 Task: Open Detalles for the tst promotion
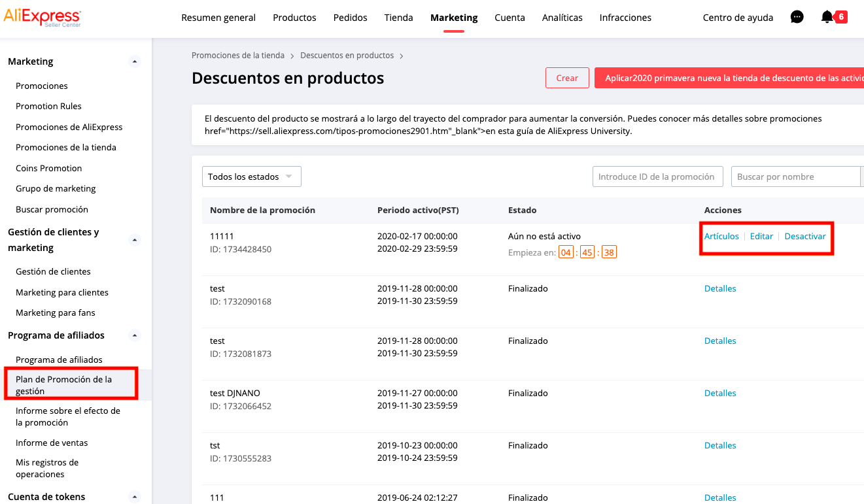[720, 445]
